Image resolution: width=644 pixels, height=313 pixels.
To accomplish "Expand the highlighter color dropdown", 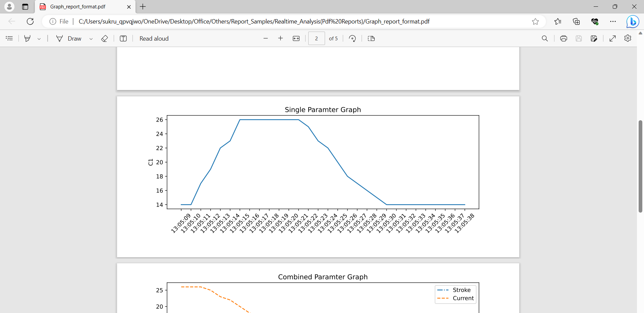I will [39, 38].
